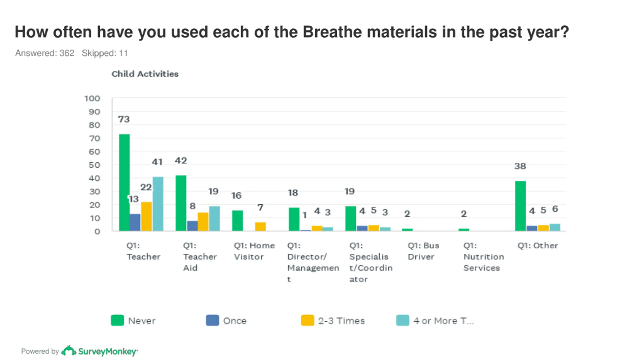Click the Director/Management green bar labeled 18

point(294,219)
